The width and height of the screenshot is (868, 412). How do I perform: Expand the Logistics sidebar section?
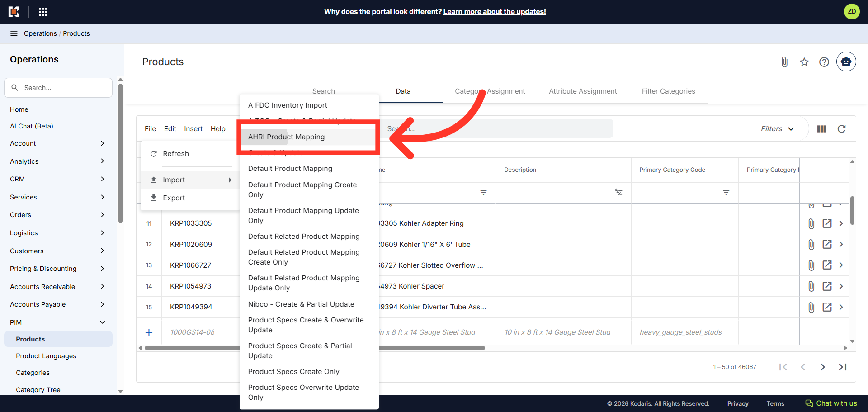pos(102,233)
